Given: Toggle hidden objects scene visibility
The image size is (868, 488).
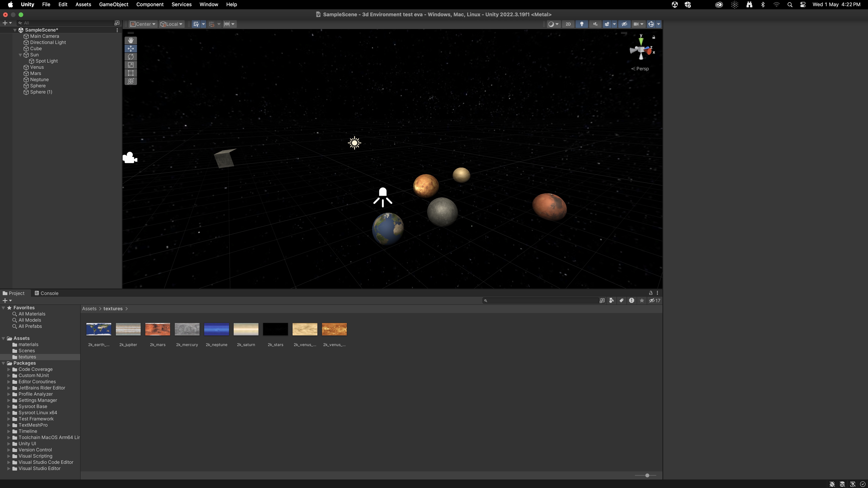Looking at the screenshot, I should click(624, 24).
